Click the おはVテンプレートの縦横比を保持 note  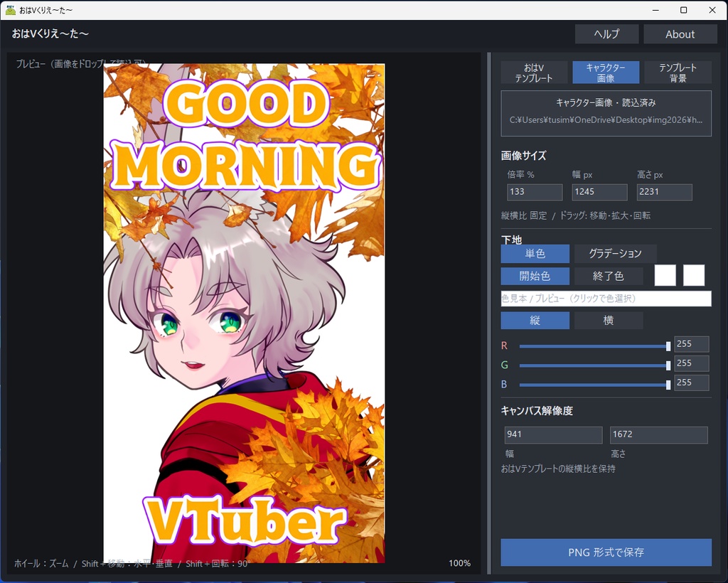[558, 469]
